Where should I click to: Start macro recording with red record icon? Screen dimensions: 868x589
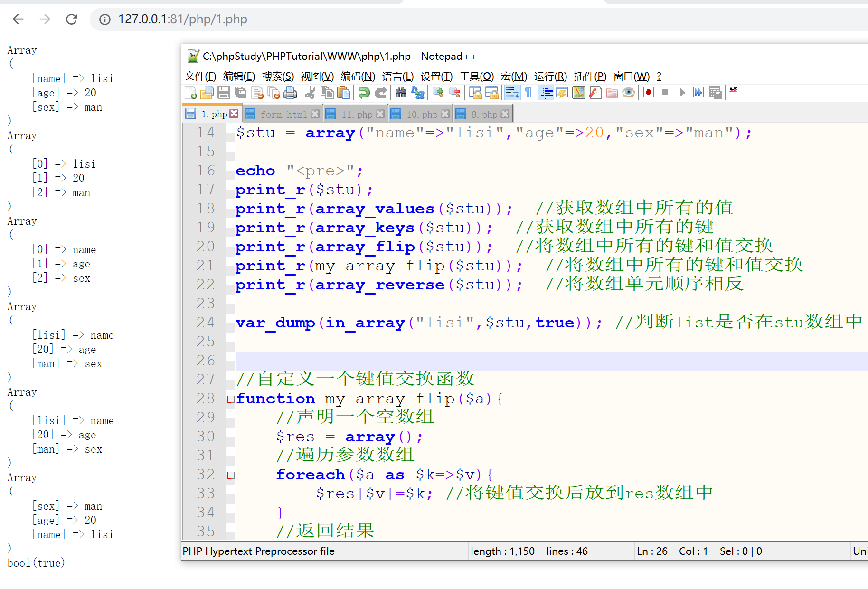649,93
